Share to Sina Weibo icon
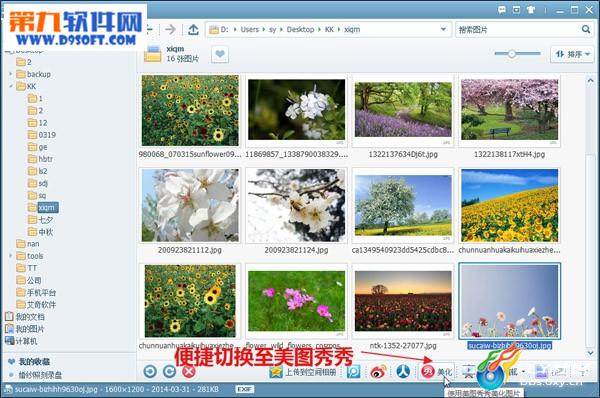Viewport: 600px width, 398px height. 378,372
